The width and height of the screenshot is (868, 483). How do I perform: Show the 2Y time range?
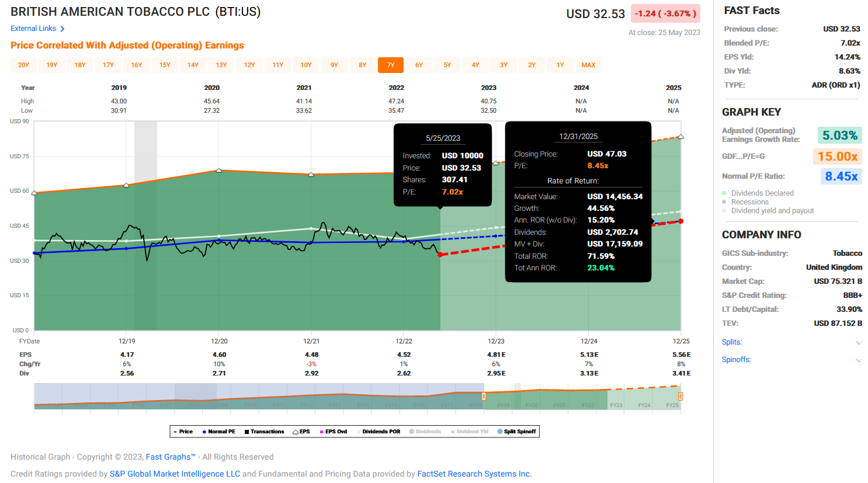(x=532, y=65)
